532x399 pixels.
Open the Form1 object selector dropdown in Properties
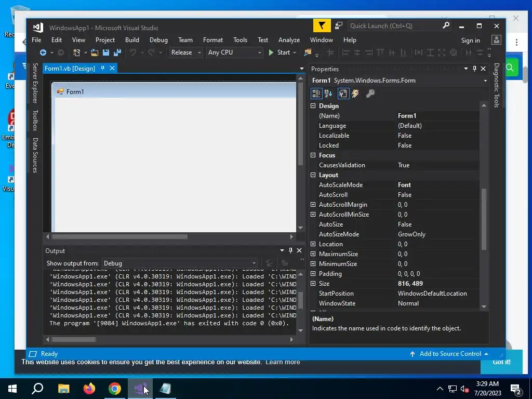coord(485,81)
